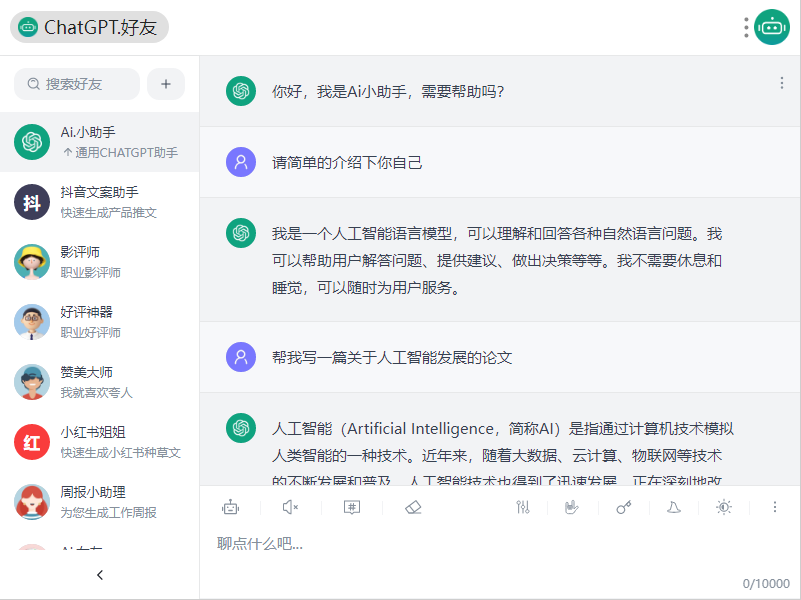Click the yellow-hat avatar of 影评师
Screen dimensions: 801x600
(x=32, y=262)
